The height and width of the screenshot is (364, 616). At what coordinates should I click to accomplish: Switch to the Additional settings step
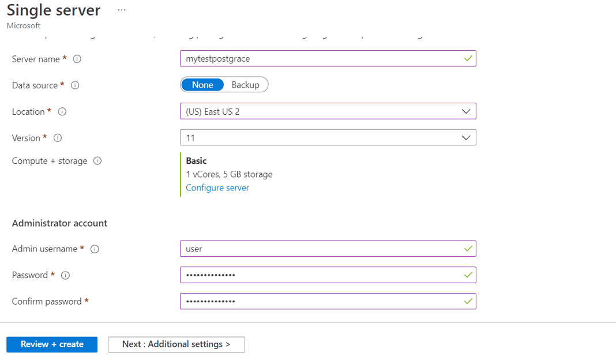pos(176,344)
